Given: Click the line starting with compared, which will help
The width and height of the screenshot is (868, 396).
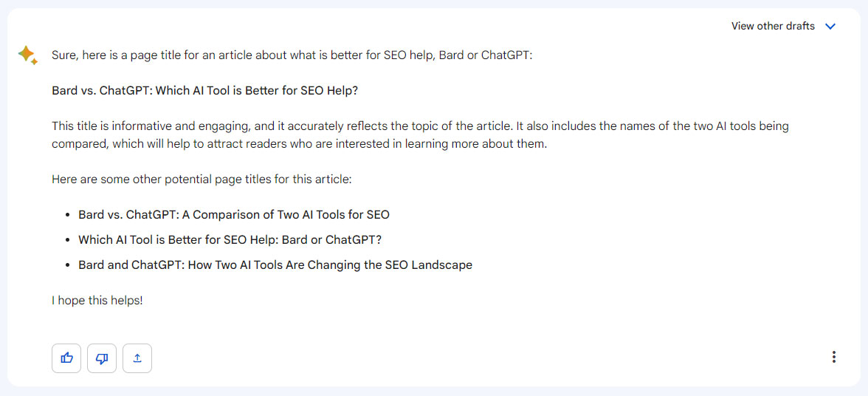Looking at the screenshot, I should [x=299, y=145].
